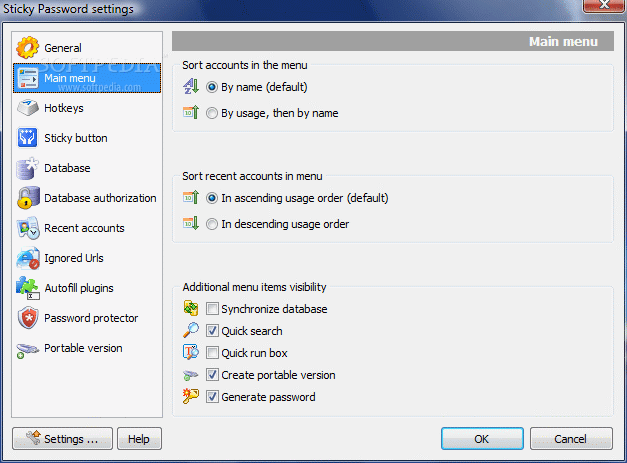Open the General settings page
This screenshot has width=627, height=463.
(87, 48)
